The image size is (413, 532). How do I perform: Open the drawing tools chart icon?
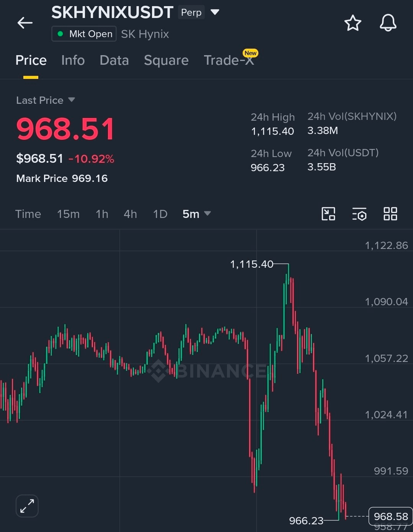tap(328, 214)
